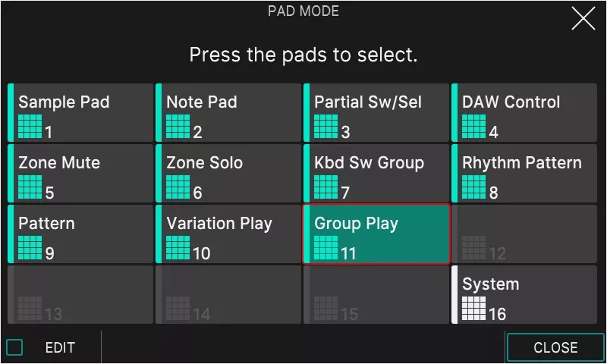
Task: Open the System pad mode tile
Action: coord(524,295)
